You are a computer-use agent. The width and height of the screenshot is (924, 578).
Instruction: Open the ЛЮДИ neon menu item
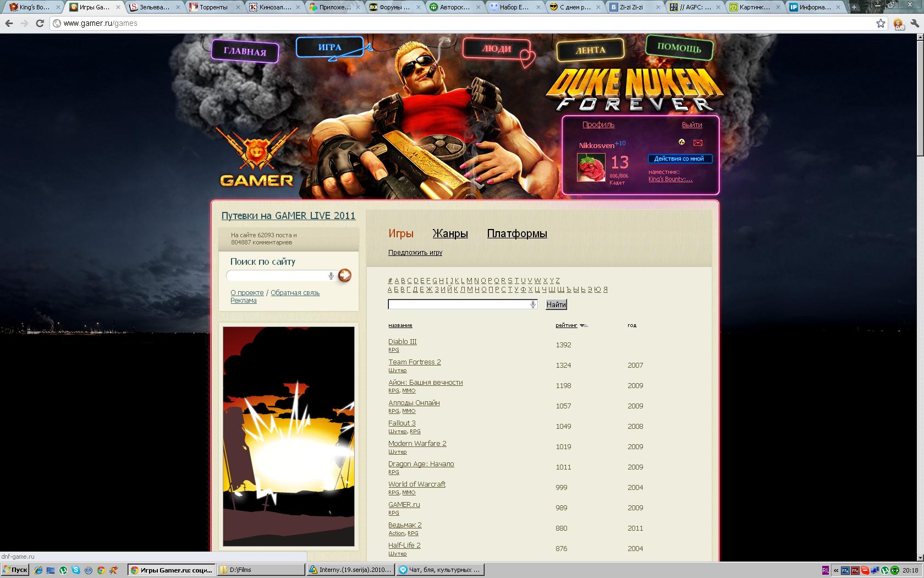pyautogui.click(x=497, y=48)
